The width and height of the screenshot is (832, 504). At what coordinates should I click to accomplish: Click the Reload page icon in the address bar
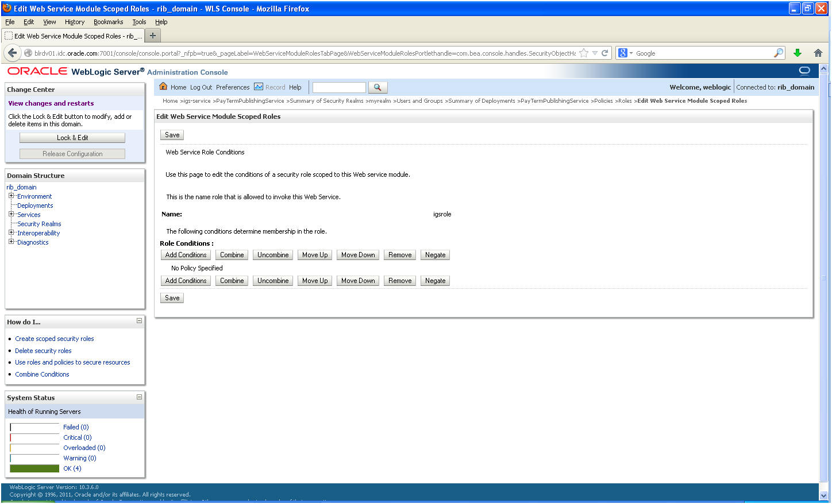coord(604,53)
